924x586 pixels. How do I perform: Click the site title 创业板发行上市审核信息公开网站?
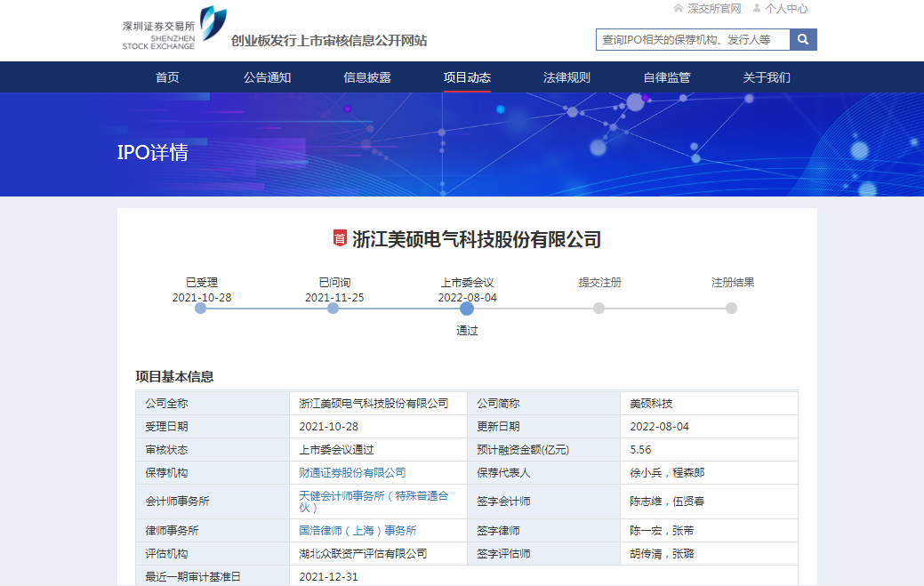point(329,41)
